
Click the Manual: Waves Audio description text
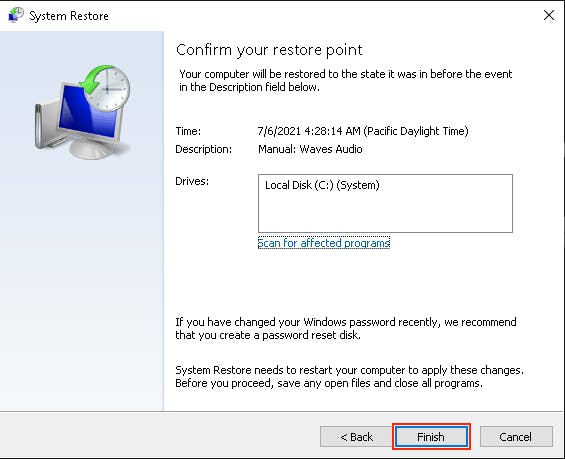pyautogui.click(x=310, y=149)
